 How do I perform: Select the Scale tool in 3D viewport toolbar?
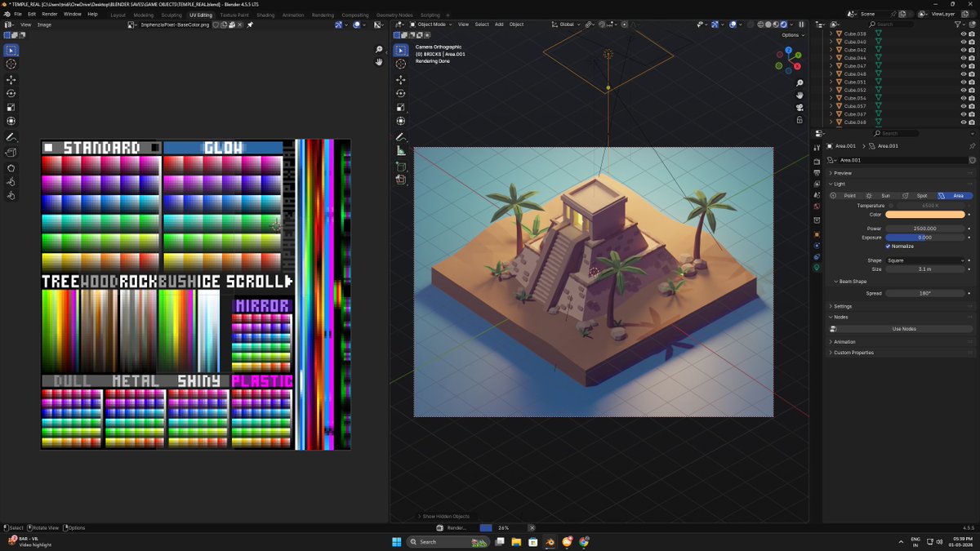pos(400,108)
